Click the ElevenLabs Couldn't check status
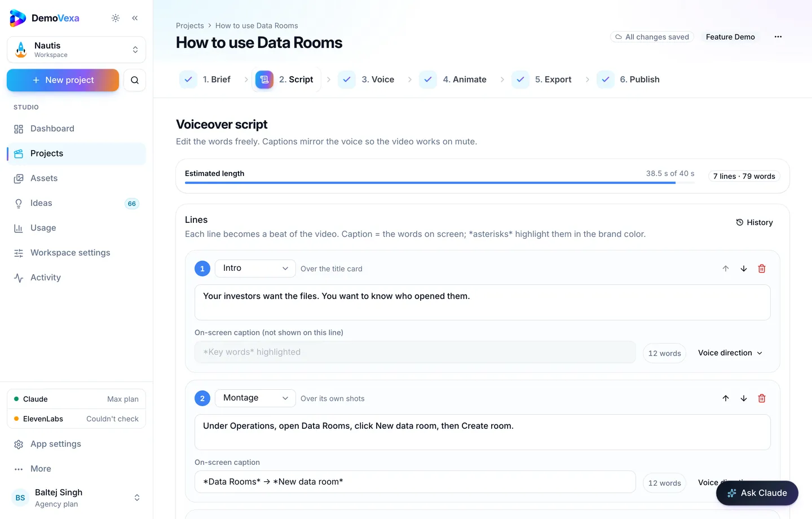Viewport: 812px width, 519px height. 76,419
